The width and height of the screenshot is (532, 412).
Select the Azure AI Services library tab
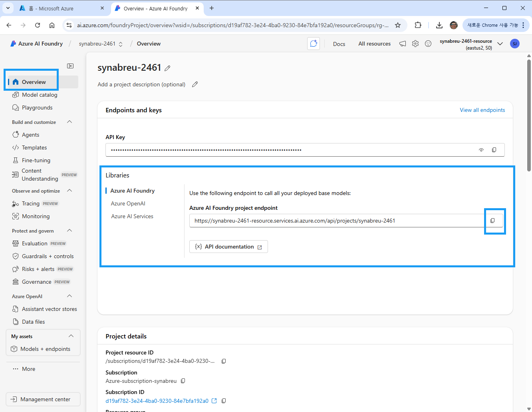point(132,216)
